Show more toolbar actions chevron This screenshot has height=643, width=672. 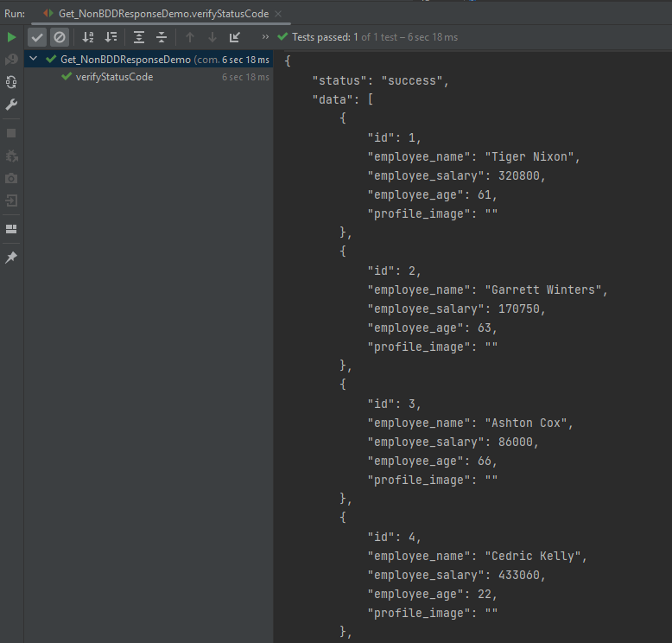click(265, 37)
